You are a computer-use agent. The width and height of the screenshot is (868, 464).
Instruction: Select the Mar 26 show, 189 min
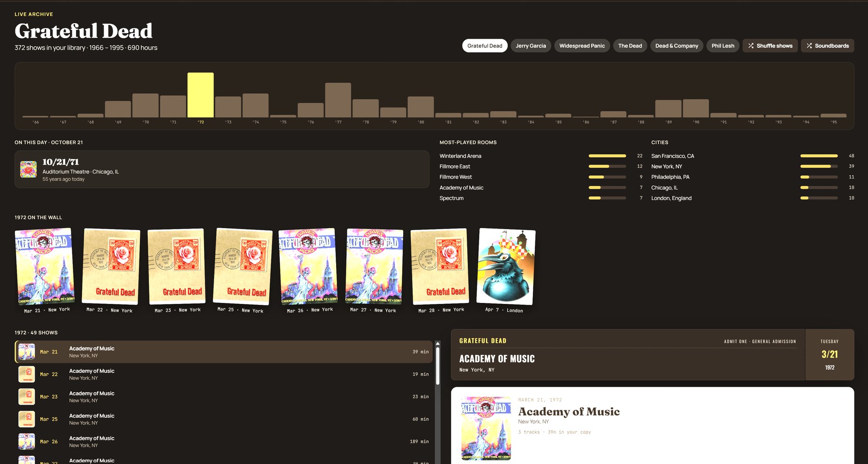coord(224,442)
